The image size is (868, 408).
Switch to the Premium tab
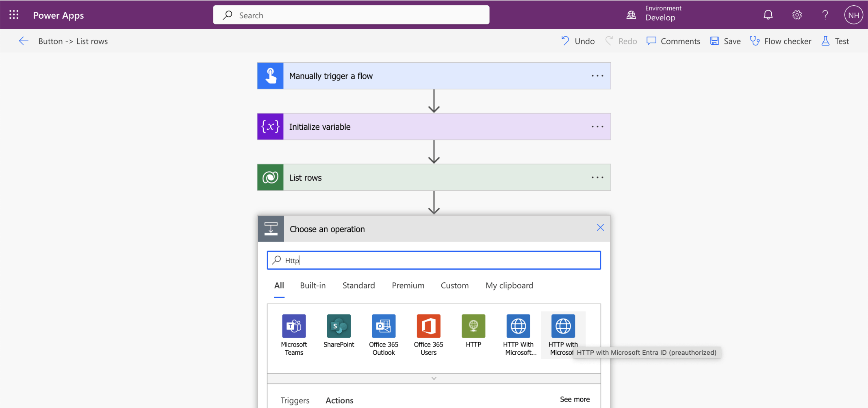(408, 286)
